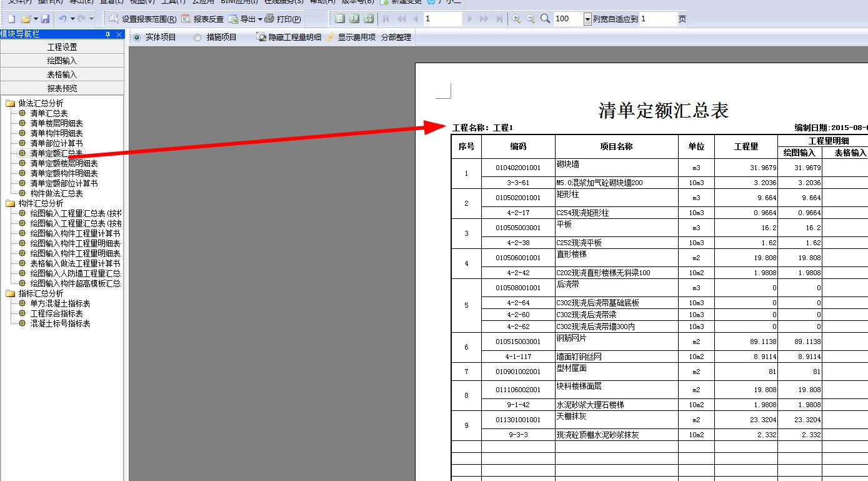Open 混凝土标号指标表 report
This screenshot has height=481, width=868.
[61, 323]
